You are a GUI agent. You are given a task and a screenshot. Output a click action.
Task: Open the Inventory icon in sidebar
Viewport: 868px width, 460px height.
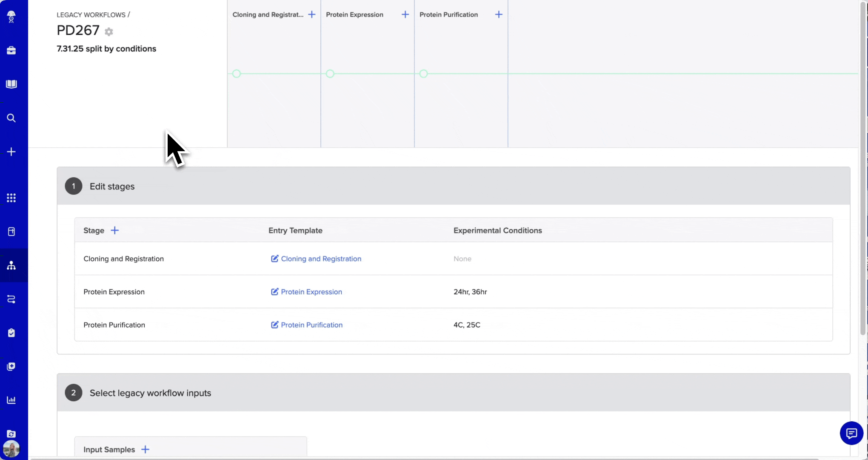tap(11, 232)
